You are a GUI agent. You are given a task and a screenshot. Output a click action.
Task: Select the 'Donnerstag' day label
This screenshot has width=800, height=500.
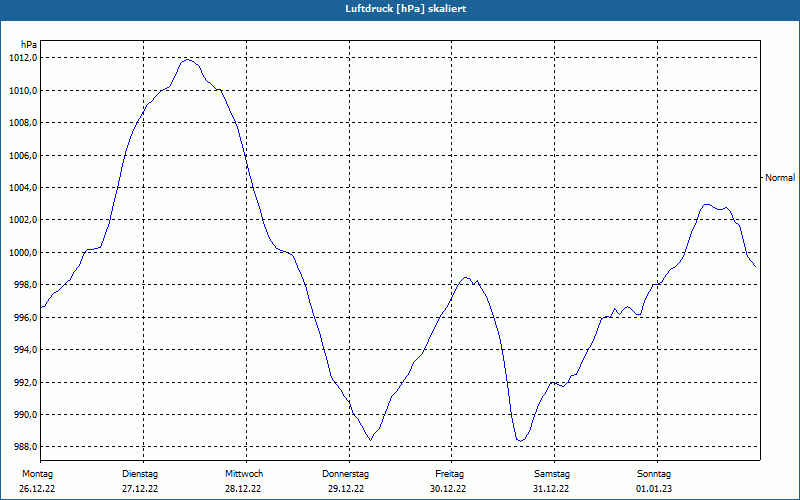[x=345, y=474]
